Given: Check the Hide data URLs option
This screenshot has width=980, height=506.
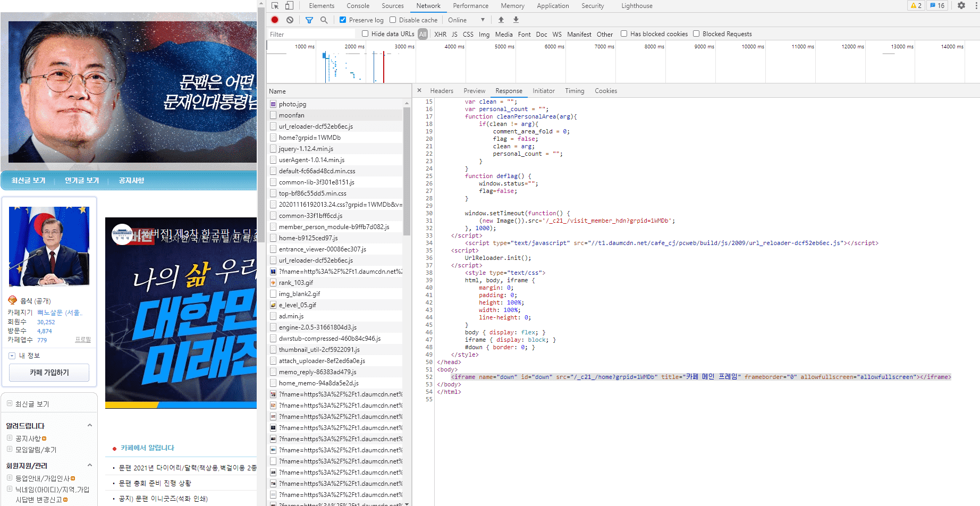Looking at the screenshot, I should coord(365,34).
